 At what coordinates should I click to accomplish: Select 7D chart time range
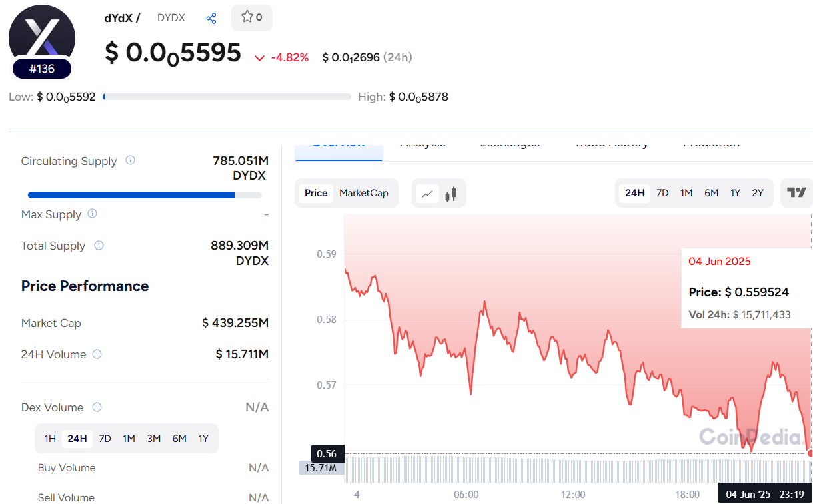(662, 193)
